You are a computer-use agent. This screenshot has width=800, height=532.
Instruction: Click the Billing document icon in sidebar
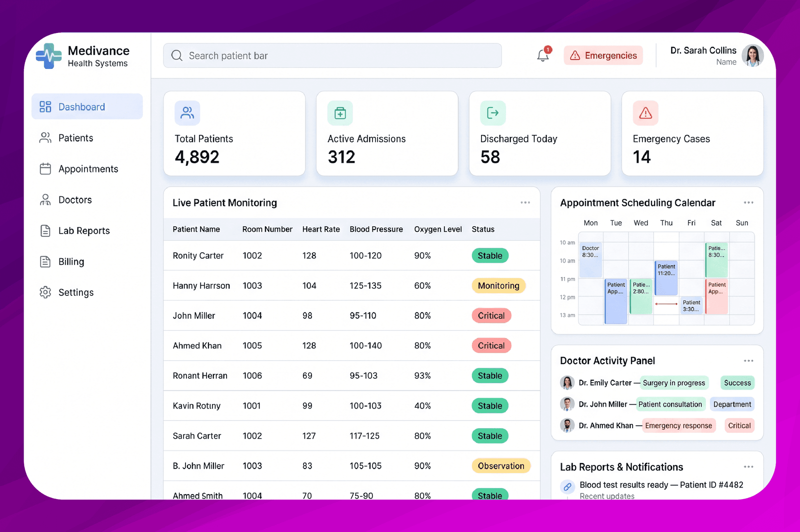point(45,262)
